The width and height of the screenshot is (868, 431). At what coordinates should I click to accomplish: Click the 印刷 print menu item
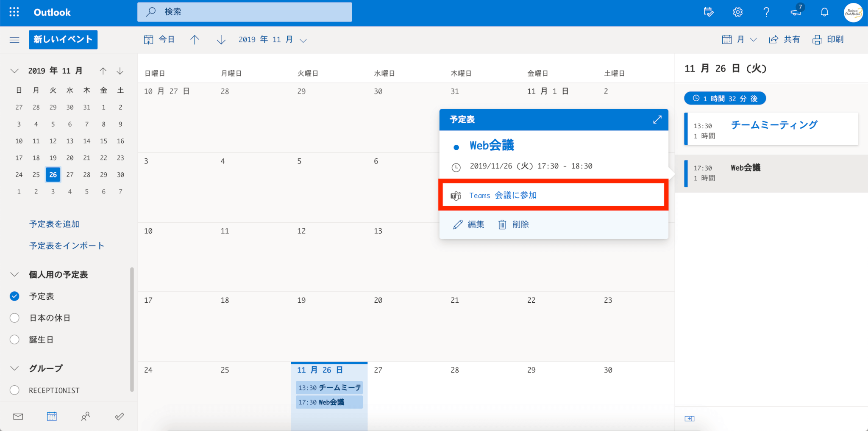[x=828, y=40]
